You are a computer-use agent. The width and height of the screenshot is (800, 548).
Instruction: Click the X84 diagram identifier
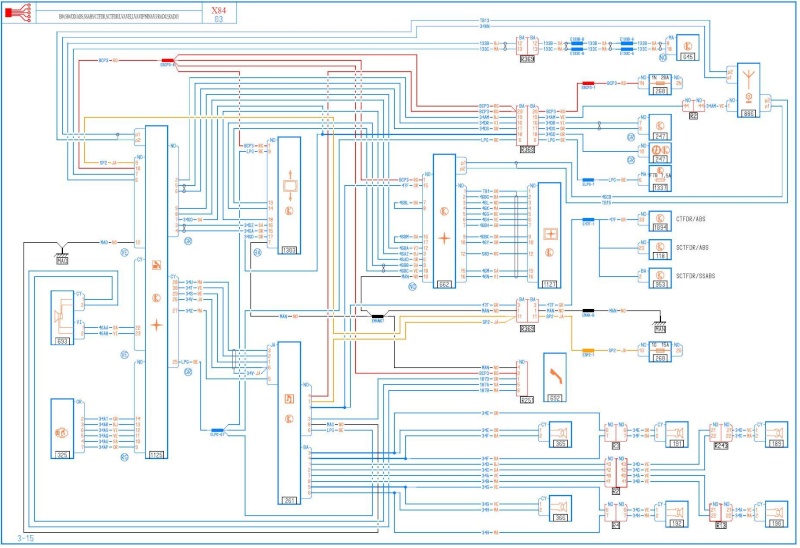pyautogui.click(x=219, y=10)
